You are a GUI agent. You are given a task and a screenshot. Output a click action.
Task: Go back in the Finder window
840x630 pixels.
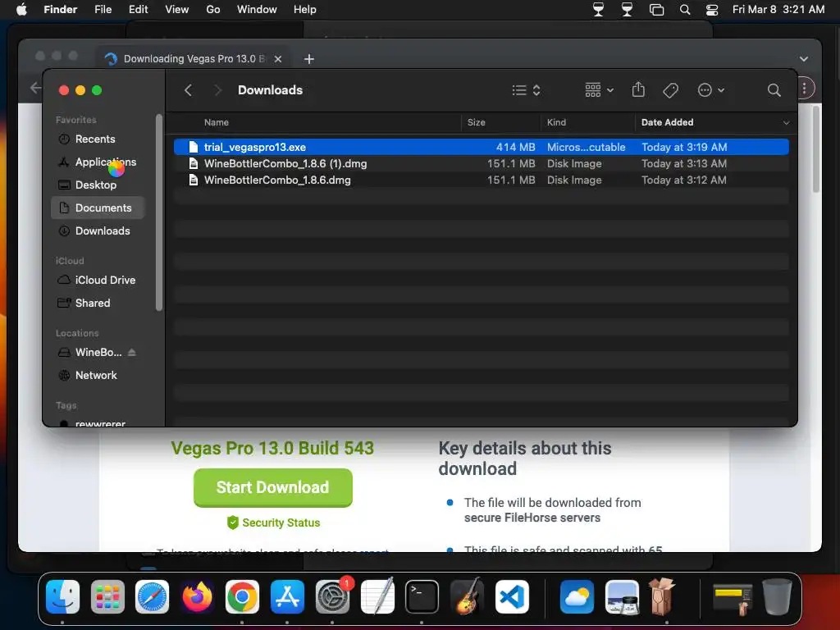(188, 90)
